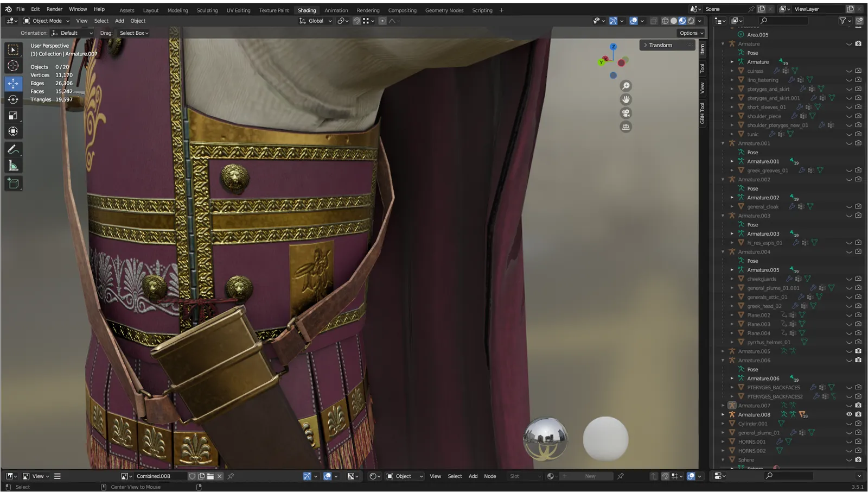This screenshot has height=492, width=868.
Task: Open the Options dropdown
Action: pyautogui.click(x=691, y=33)
